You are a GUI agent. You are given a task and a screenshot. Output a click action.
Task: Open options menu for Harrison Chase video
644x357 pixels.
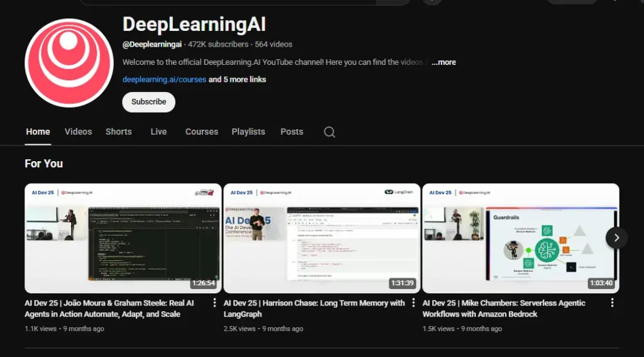tap(413, 303)
